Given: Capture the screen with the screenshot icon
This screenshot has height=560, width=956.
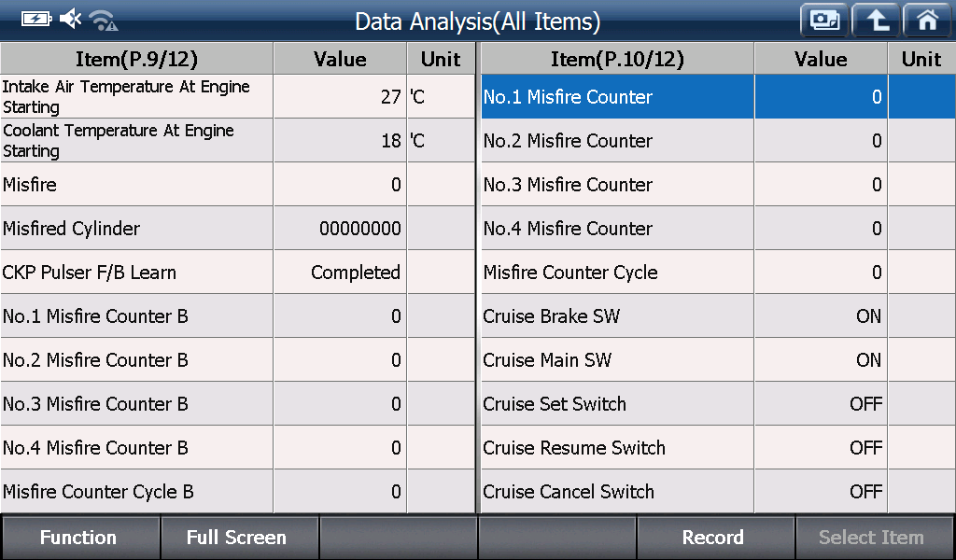Looking at the screenshot, I should pos(825,21).
